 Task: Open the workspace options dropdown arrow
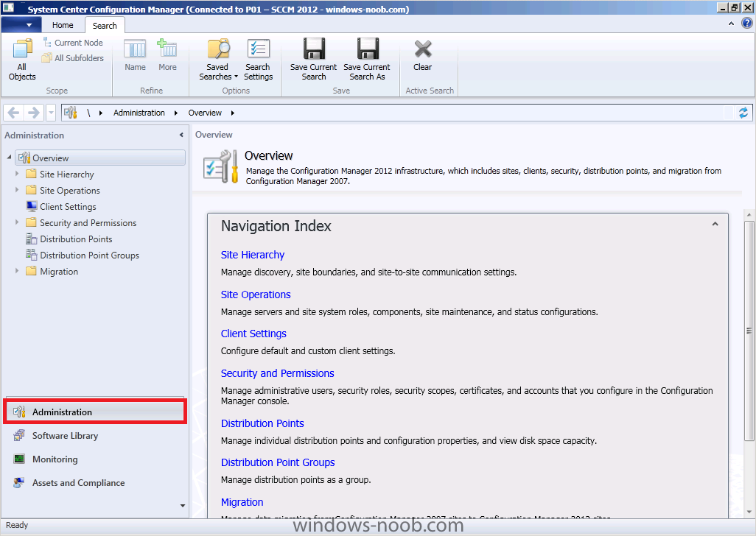pyautogui.click(x=182, y=506)
